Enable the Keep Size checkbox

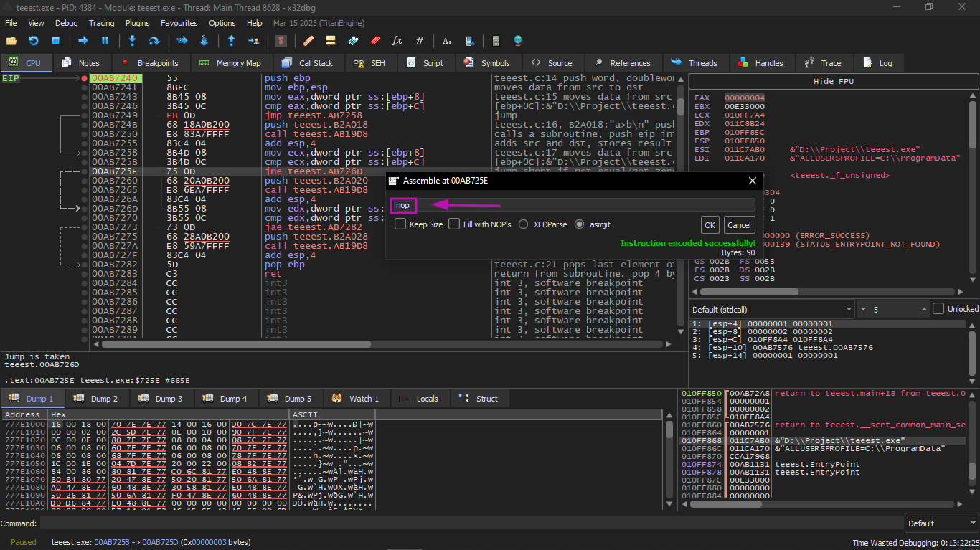pos(401,224)
